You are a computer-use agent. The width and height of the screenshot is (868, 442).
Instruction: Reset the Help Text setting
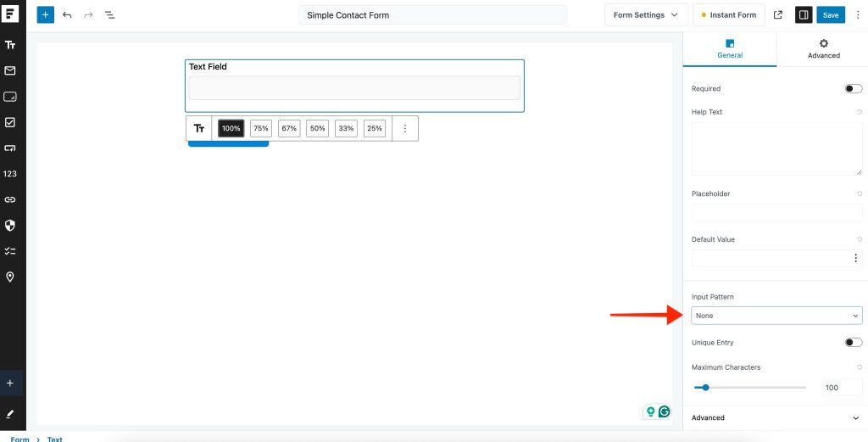860,112
